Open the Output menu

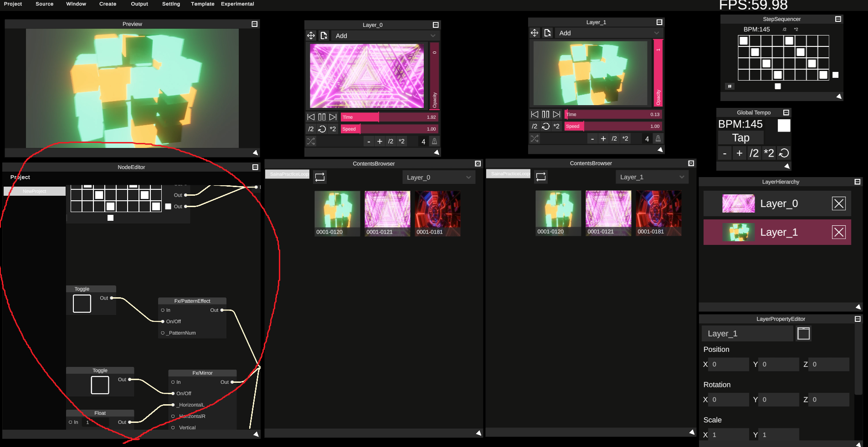pyautogui.click(x=139, y=4)
